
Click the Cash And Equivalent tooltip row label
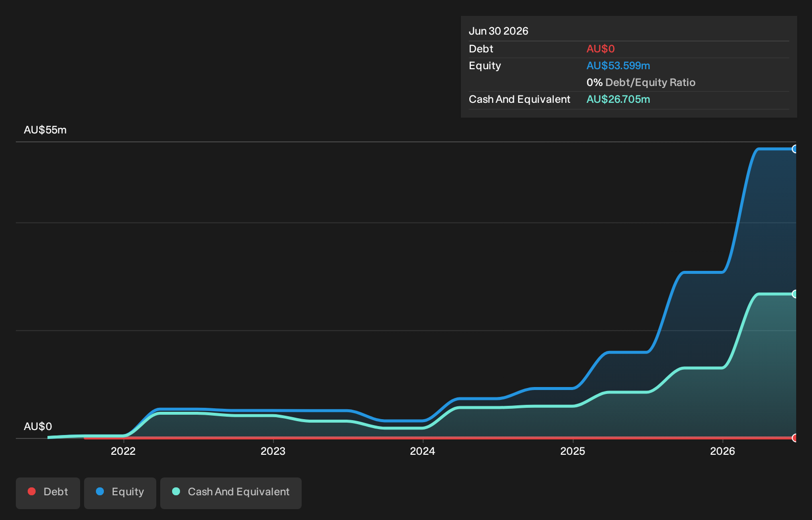coord(519,99)
